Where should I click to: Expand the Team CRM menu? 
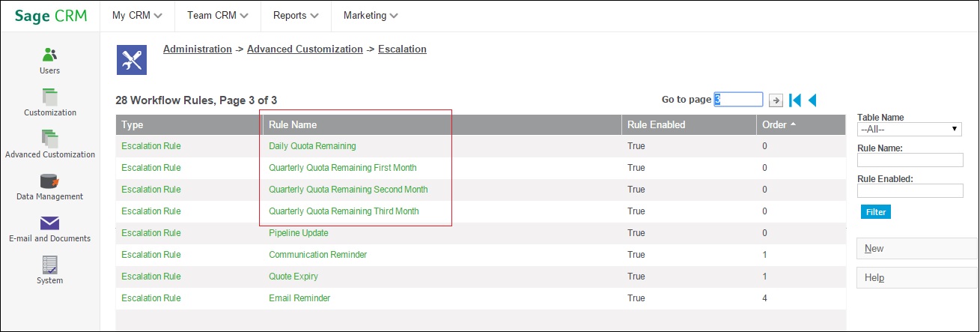[217, 15]
